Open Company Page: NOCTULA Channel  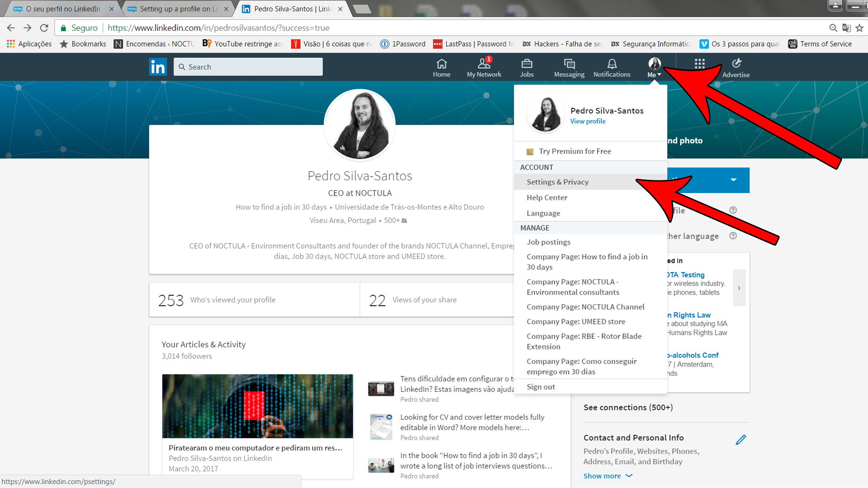tap(590, 307)
